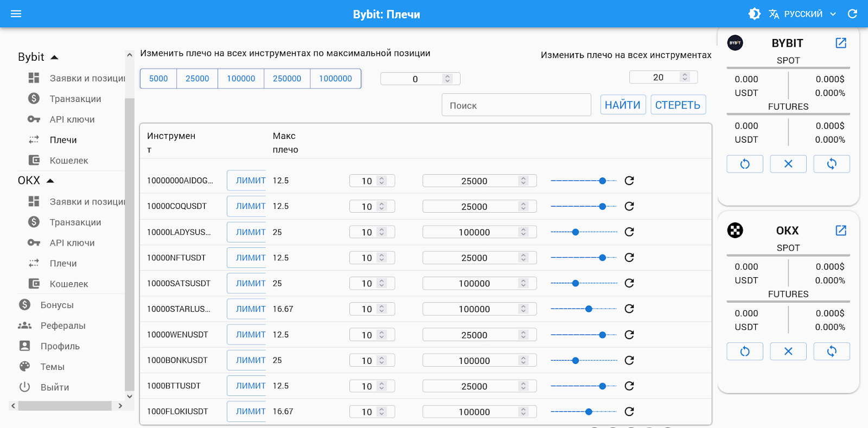Click ЛИМИТ button for 10000000AIDOG row
868x428 pixels.
pos(247,181)
